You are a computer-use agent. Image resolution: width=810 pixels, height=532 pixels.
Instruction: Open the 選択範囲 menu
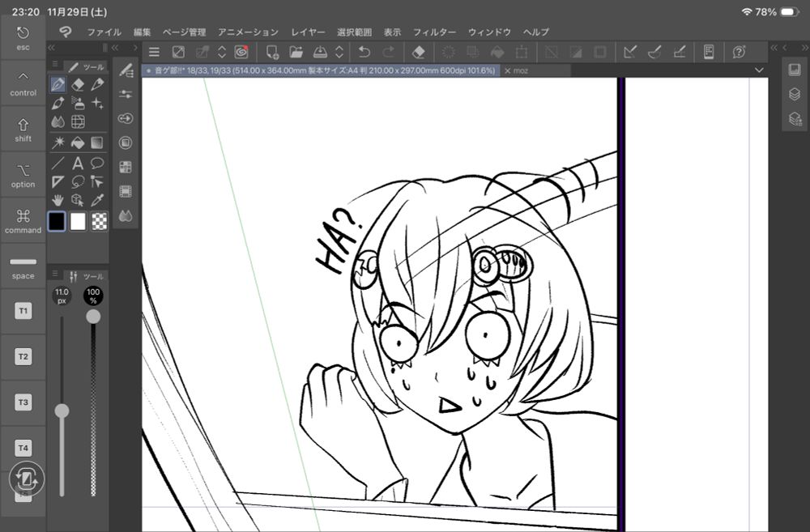pos(355,32)
